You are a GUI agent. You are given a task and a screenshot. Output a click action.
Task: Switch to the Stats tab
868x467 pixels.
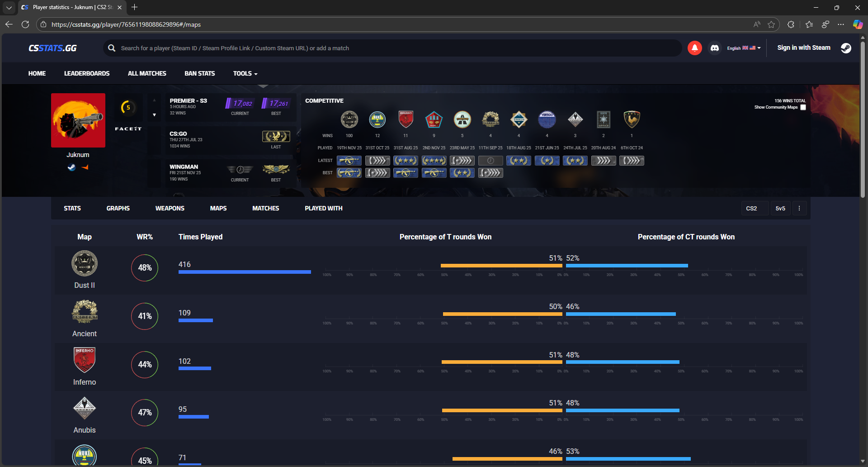[72, 209]
